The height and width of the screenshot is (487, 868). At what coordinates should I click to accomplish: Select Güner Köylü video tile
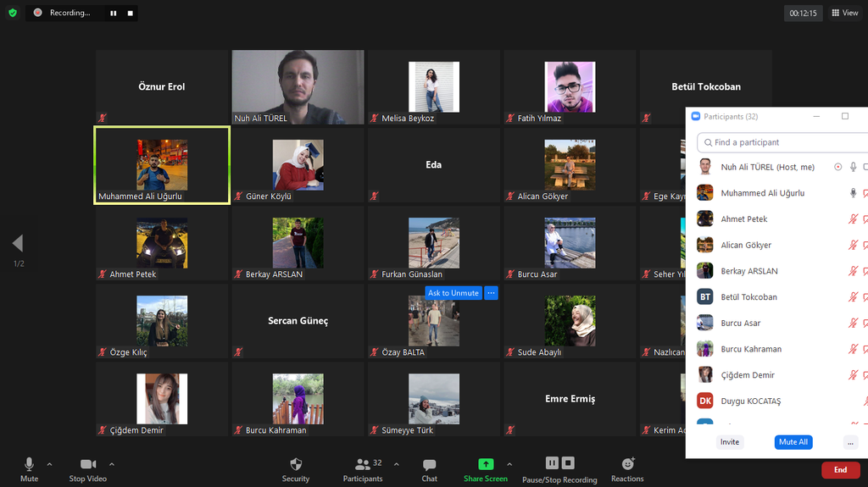(298, 165)
